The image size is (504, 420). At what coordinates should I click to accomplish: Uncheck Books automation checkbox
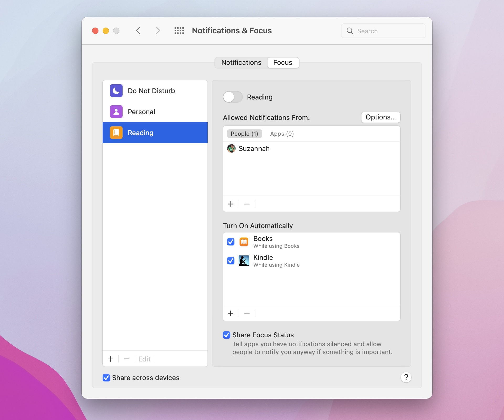point(231,242)
